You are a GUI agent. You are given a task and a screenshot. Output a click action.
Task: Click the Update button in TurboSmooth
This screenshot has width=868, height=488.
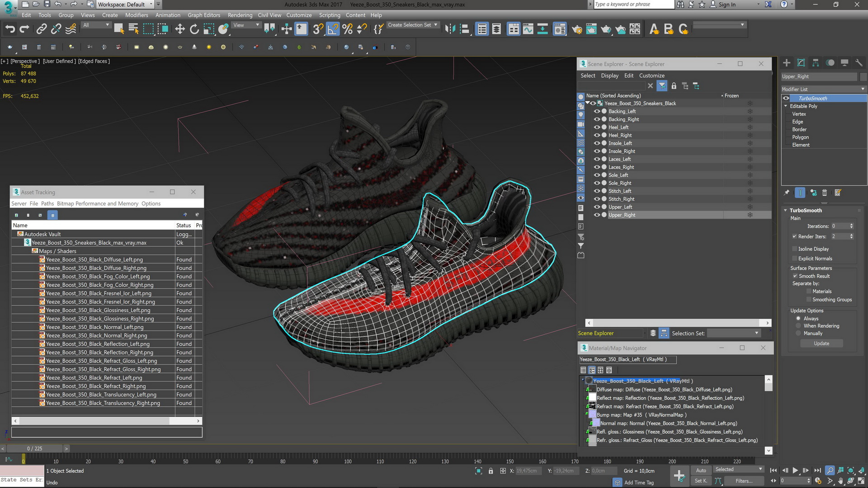point(821,343)
